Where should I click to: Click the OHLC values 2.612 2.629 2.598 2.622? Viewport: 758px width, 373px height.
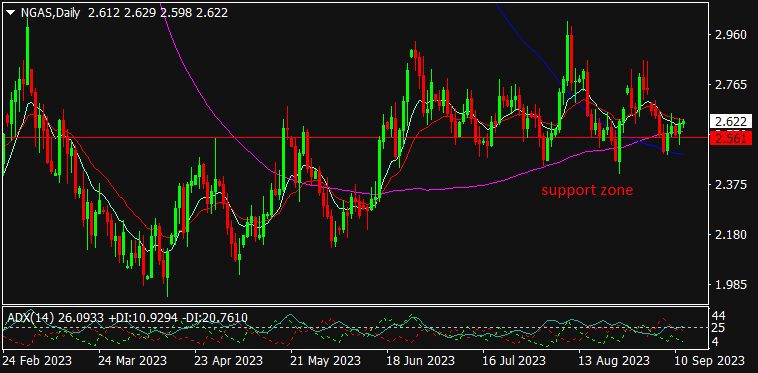coord(158,13)
